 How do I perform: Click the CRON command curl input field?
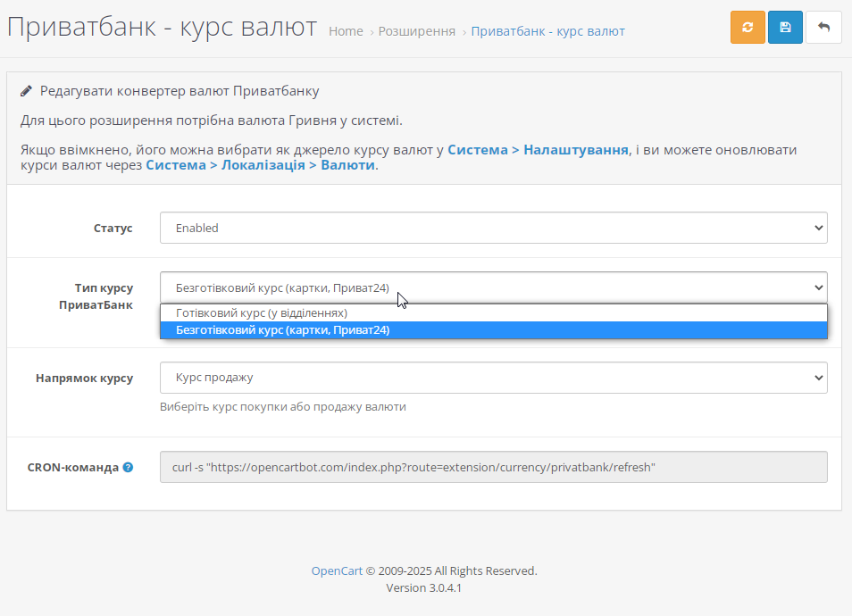click(493, 467)
